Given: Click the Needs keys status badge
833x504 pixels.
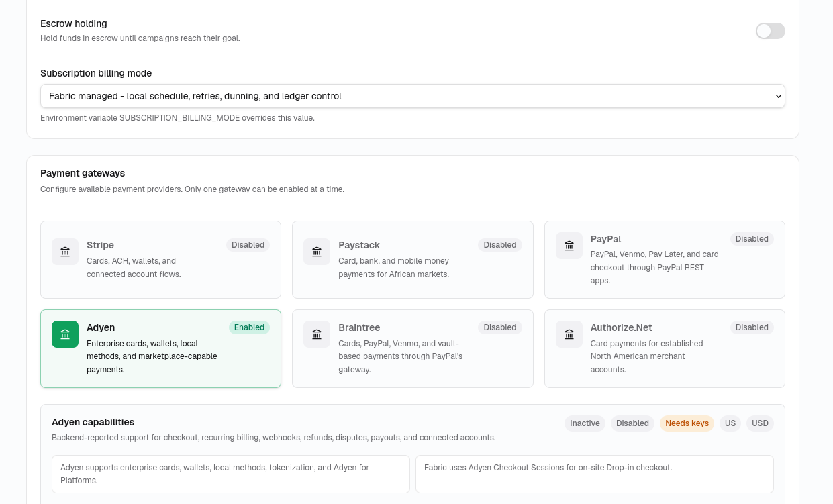Looking at the screenshot, I should click(x=687, y=423).
